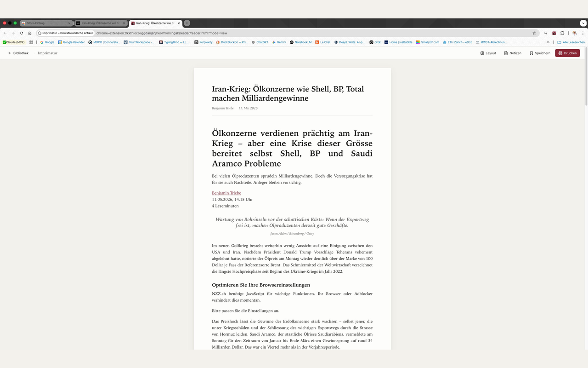Click the Imprimatur extension site chip
This screenshot has height=368, width=588.
pos(66,33)
